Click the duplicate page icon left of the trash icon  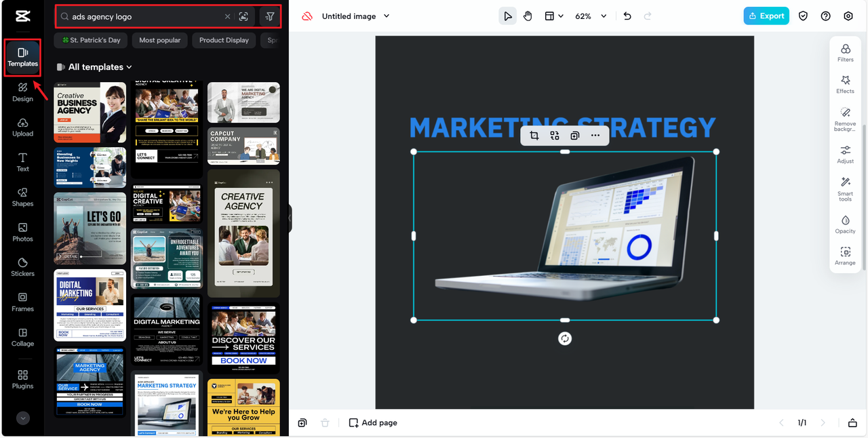(302, 422)
